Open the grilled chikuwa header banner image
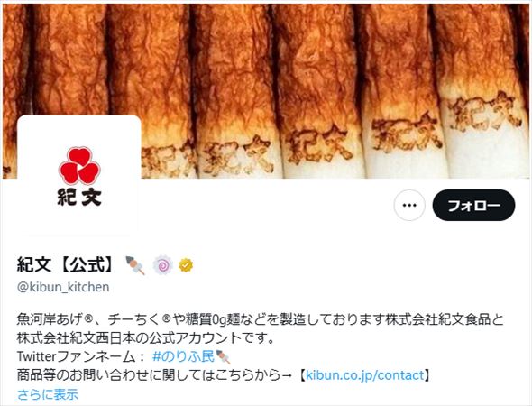The image size is (532, 406). [266, 91]
